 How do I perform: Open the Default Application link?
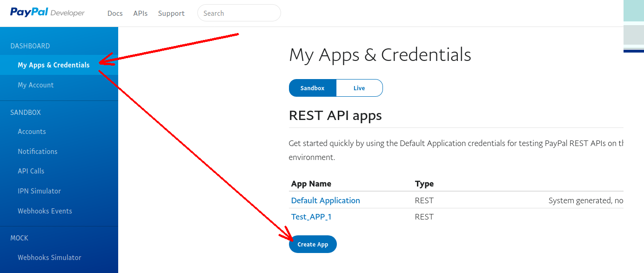pyautogui.click(x=325, y=200)
